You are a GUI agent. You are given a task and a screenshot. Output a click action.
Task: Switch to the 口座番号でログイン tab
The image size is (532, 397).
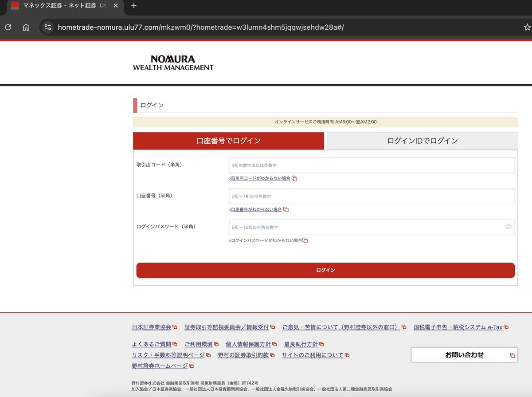click(x=228, y=141)
